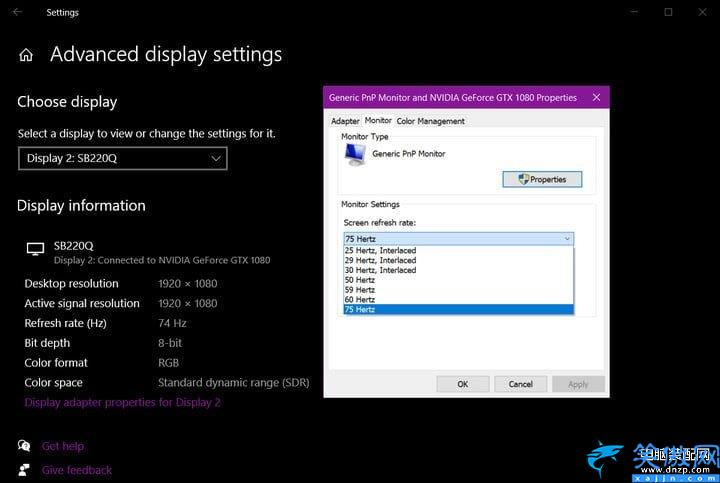This screenshot has width=720, height=483.
Task: Maximize the Settings window
Action: 669,12
